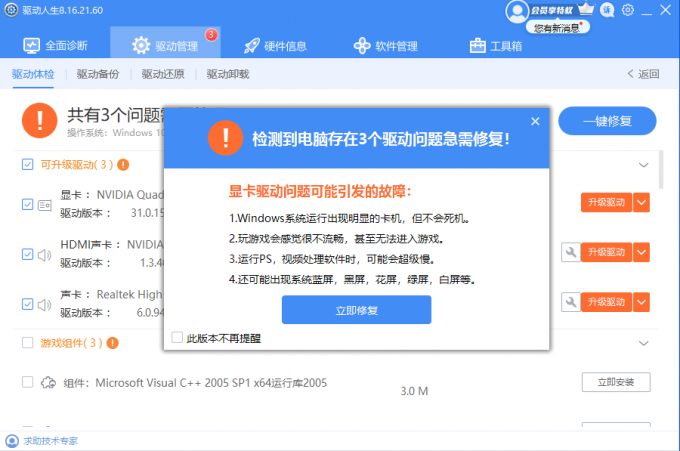
Task: Open the 硬件信息 tab
Action: 275,46
